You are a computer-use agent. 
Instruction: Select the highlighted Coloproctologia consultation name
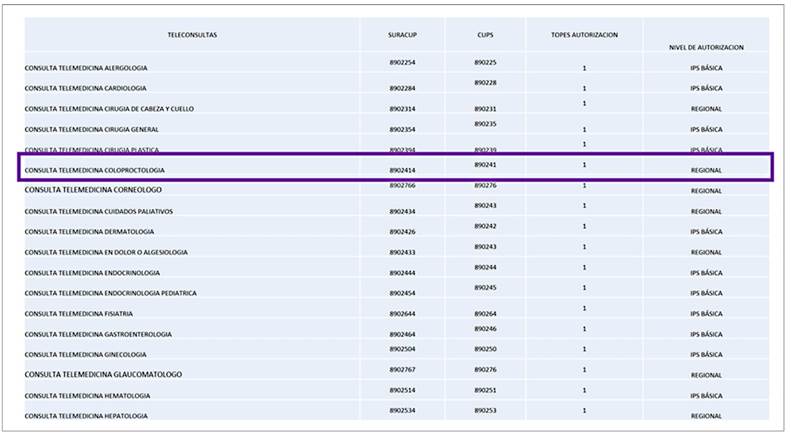[x=95, y=170]
